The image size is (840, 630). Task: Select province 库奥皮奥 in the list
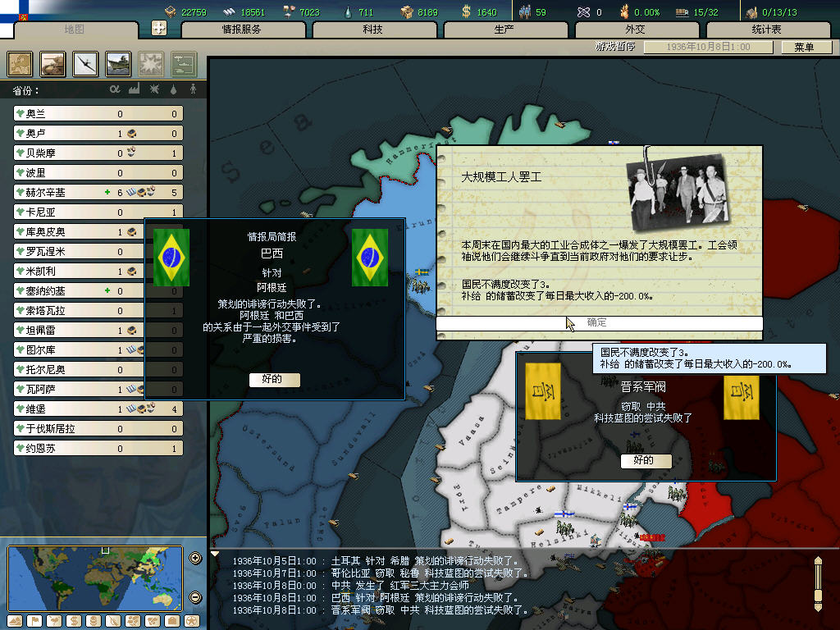point(80,232)
